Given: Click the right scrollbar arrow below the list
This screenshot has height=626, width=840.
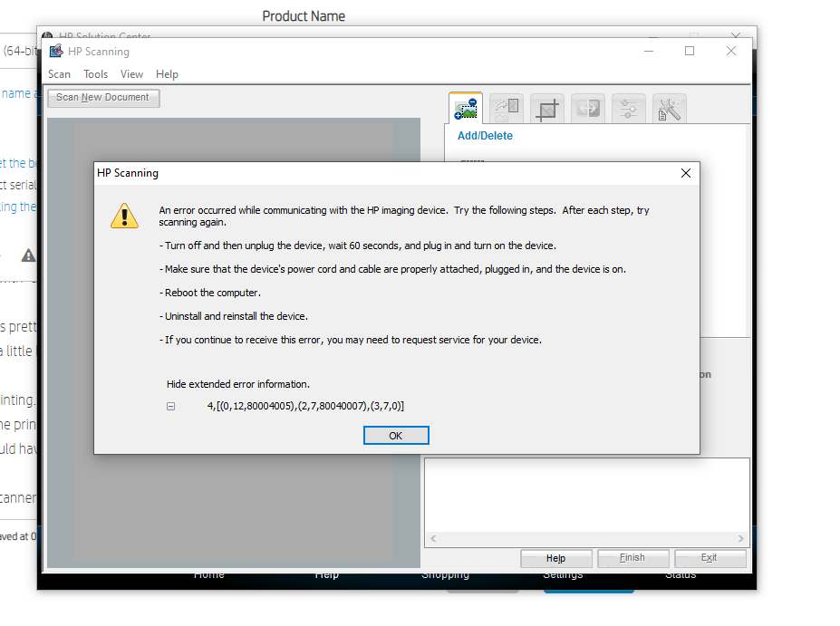Looking at the screenshot, I should click(x=741, y=538).
